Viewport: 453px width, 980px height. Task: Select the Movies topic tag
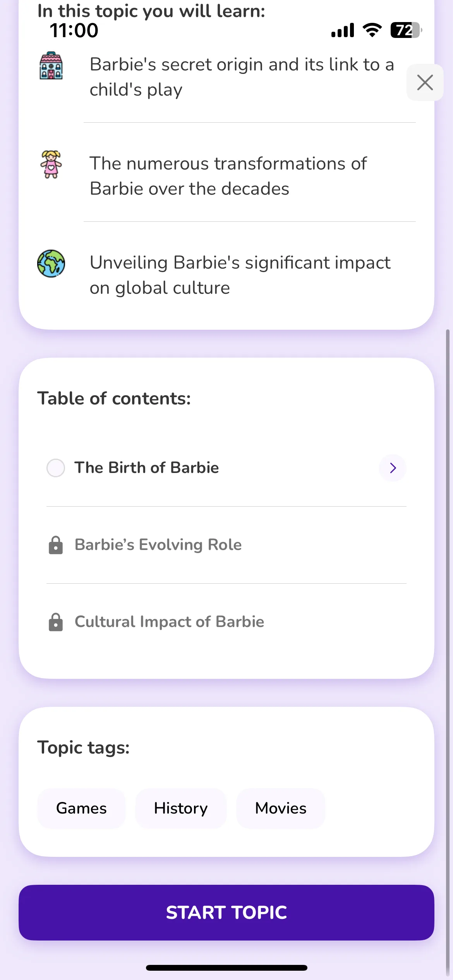281,808
